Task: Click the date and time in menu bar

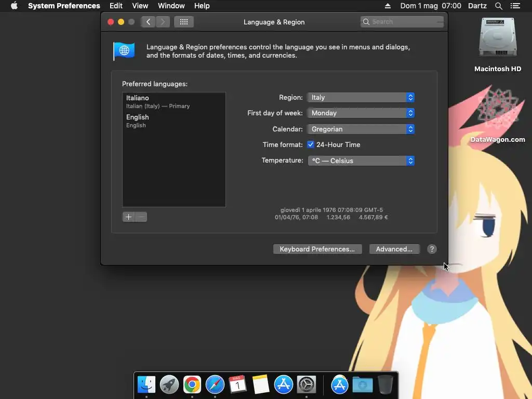Action: point(431,6)
